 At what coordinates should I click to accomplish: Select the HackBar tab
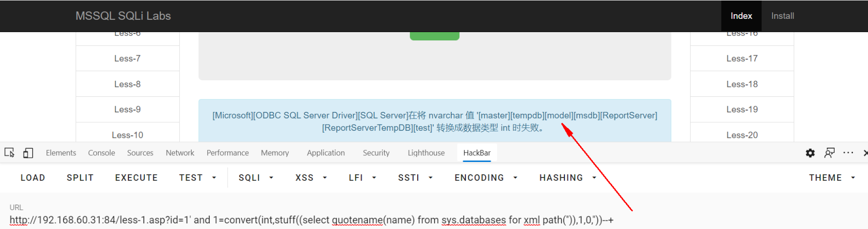(x=477, y=153)
